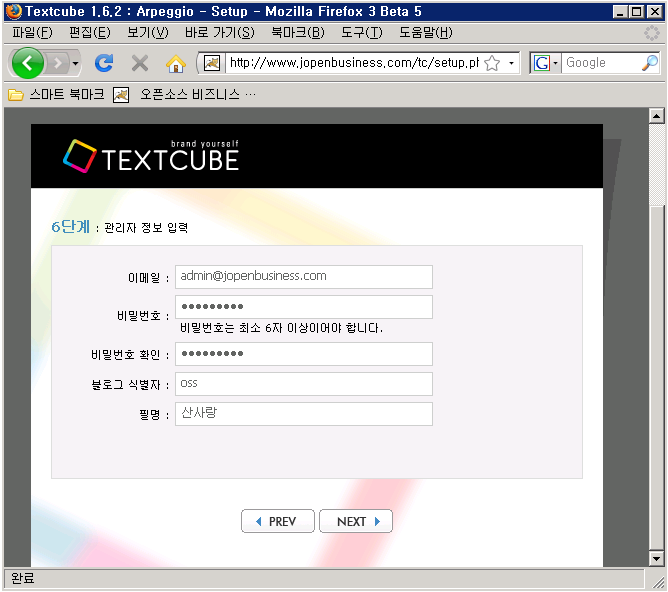Click the Firefox activity throbber icon

click(x=651, y=33)
